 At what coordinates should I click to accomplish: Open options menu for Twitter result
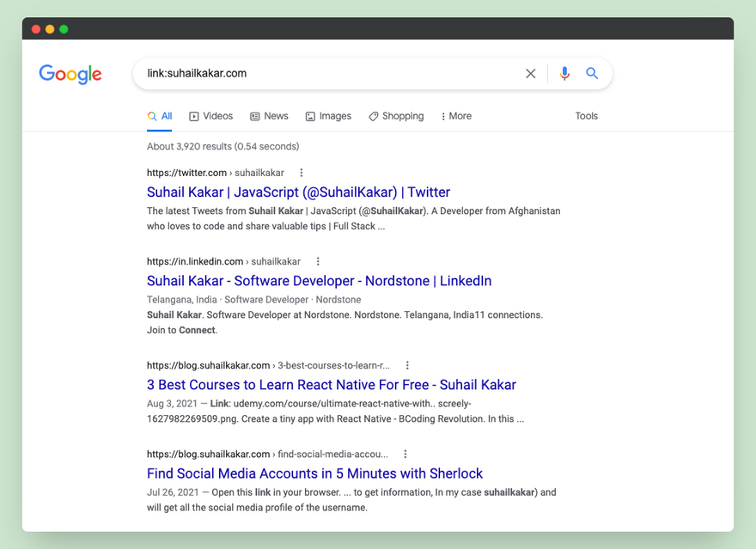pyautogui.click(x=301, y=173)
